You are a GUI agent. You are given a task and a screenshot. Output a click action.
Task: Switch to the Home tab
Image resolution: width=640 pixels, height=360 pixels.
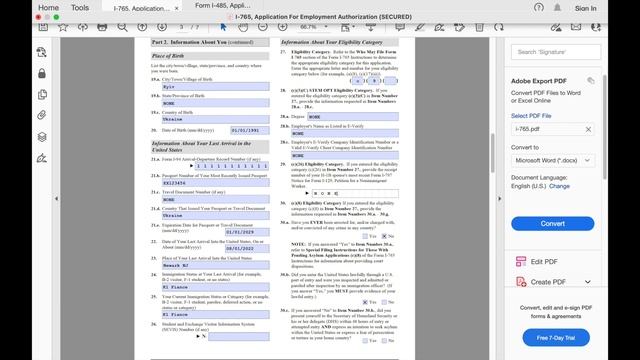(49, 8)
